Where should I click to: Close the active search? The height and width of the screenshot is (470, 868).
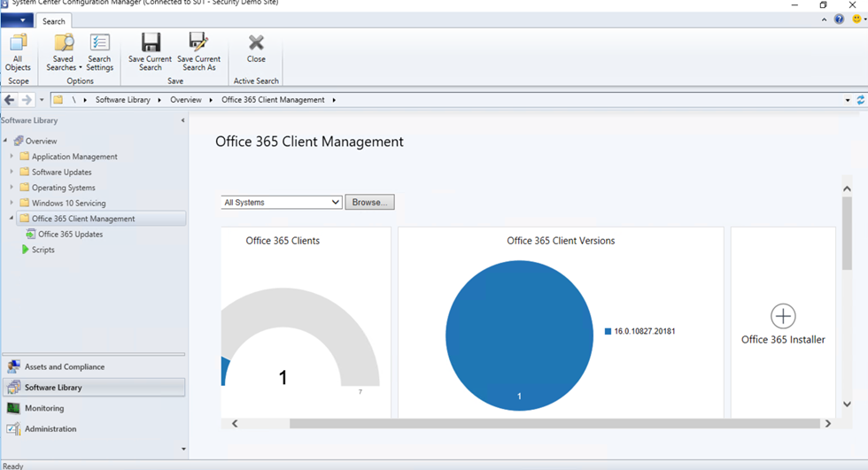click(x=256, y=50)
